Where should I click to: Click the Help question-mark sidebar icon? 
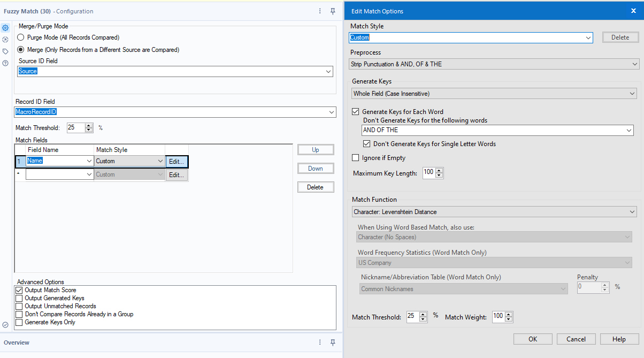(5, 63)
